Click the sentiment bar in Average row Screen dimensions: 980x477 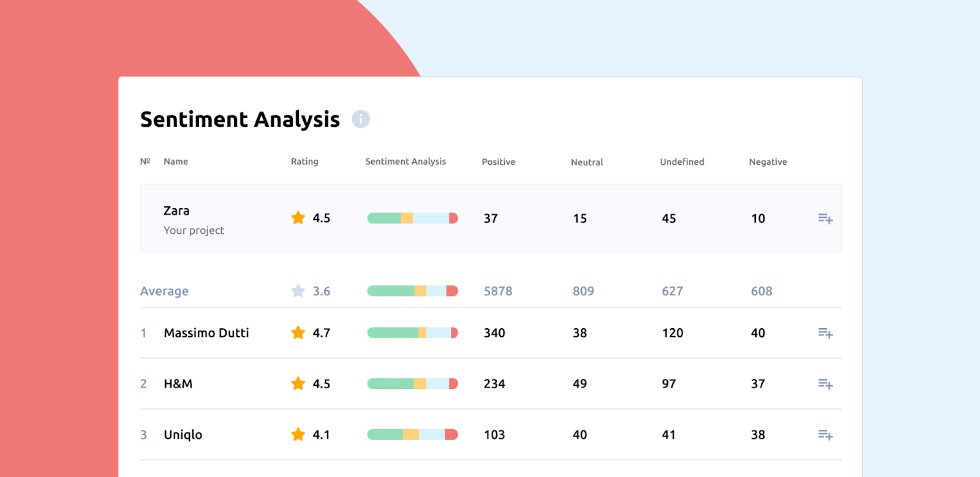[x=413, y=291]
